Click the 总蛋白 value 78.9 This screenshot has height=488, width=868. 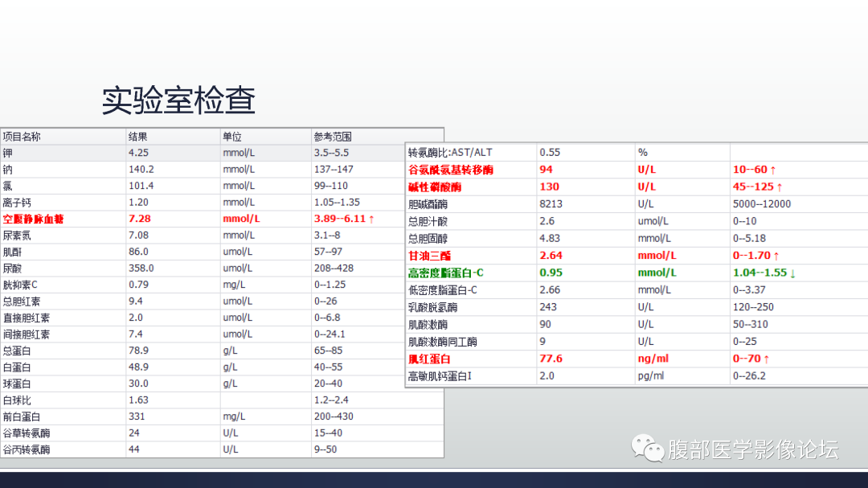point(138,351)
